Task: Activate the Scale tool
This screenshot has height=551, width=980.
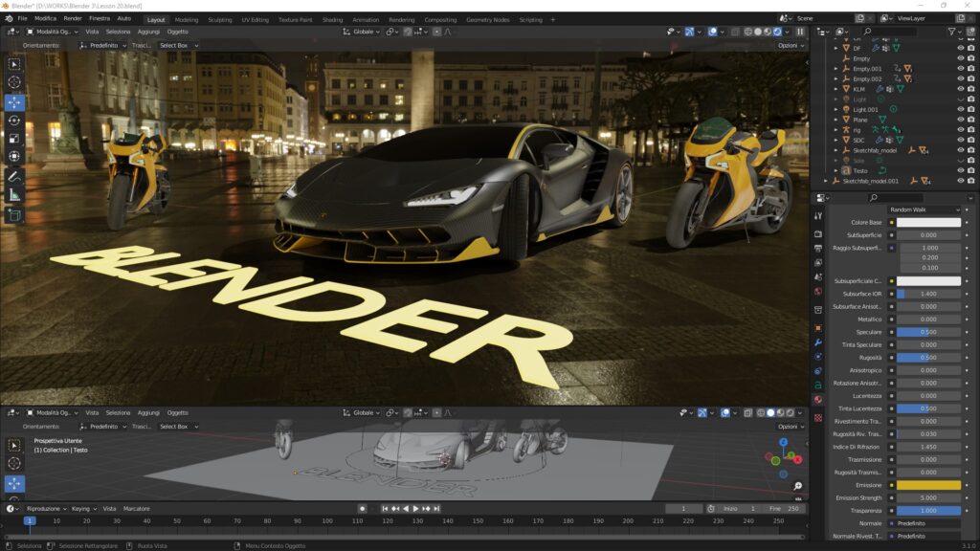Action: [14, 139]
